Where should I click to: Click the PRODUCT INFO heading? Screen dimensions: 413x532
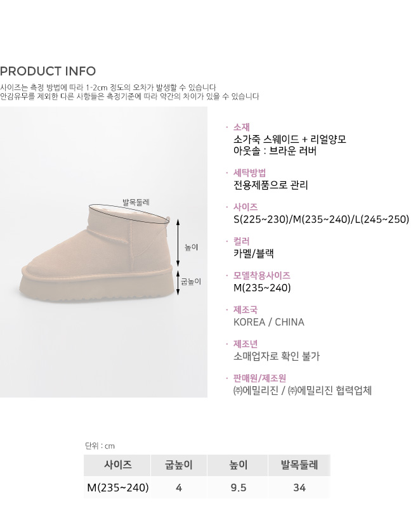click(x=48, y=71)
